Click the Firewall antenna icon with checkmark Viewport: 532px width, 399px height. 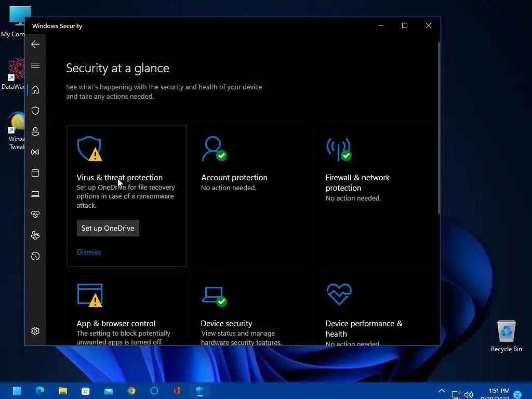(339, 149)
